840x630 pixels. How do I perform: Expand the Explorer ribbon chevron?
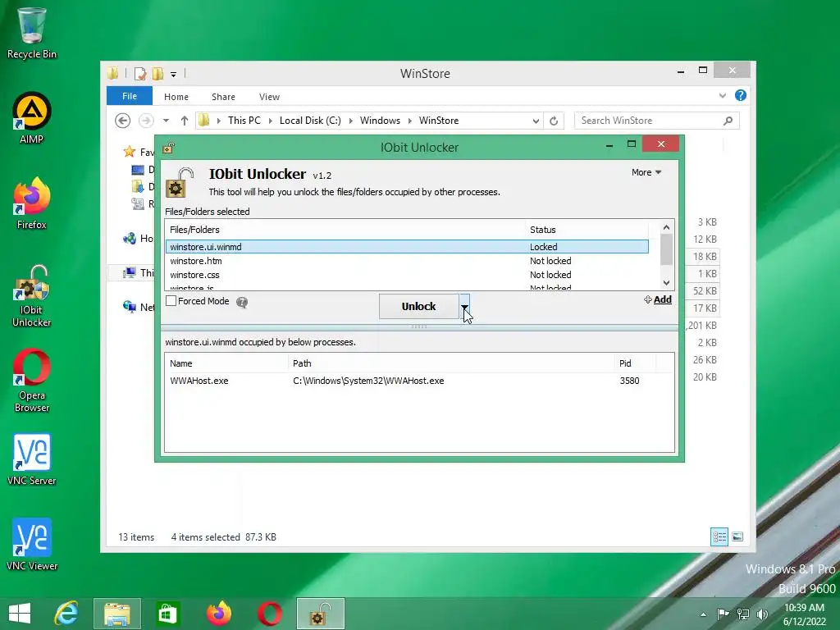coord(723,96)
